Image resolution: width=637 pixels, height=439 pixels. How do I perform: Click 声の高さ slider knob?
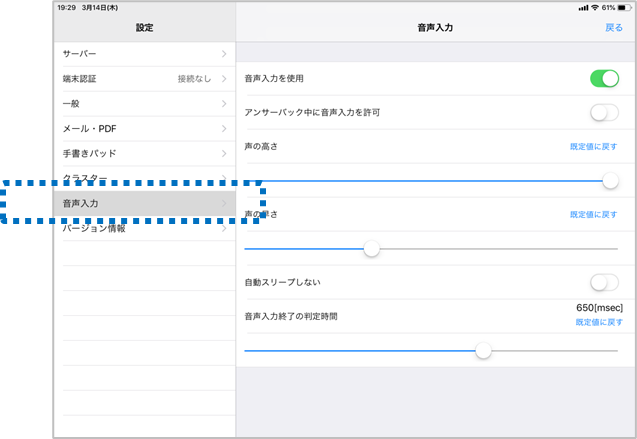610,181
